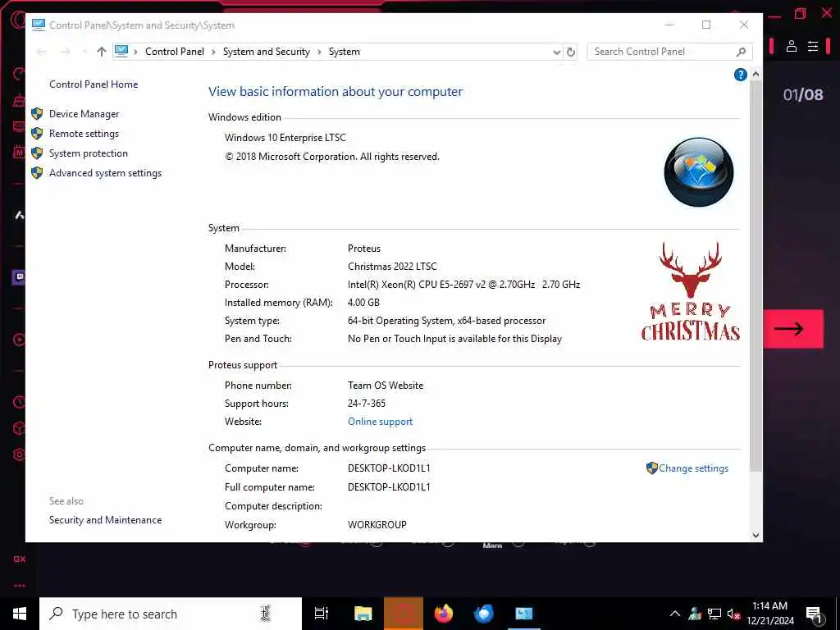This screenshot has height=630, width=840.
Task: Select System in the breadcrumb path
Action: [345, 52]
